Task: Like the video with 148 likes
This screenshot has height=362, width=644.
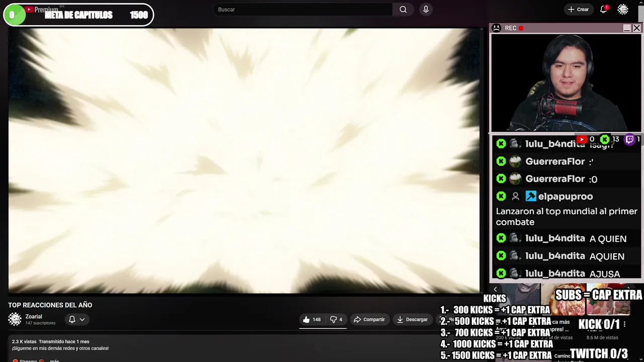Action: pyautogui.click(x=311, y=319)
